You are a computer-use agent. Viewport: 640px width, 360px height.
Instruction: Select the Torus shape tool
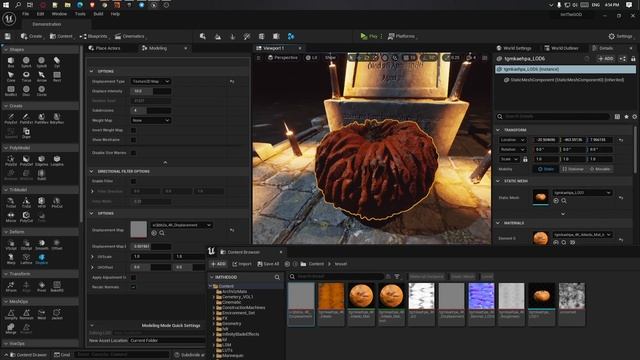click(26, 77)
